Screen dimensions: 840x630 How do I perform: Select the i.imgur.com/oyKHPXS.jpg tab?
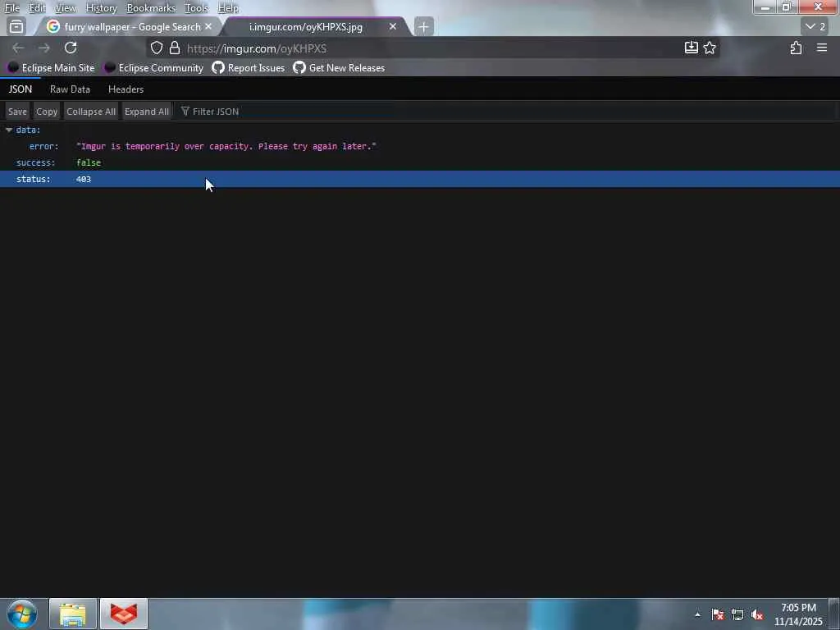point(313,27)
